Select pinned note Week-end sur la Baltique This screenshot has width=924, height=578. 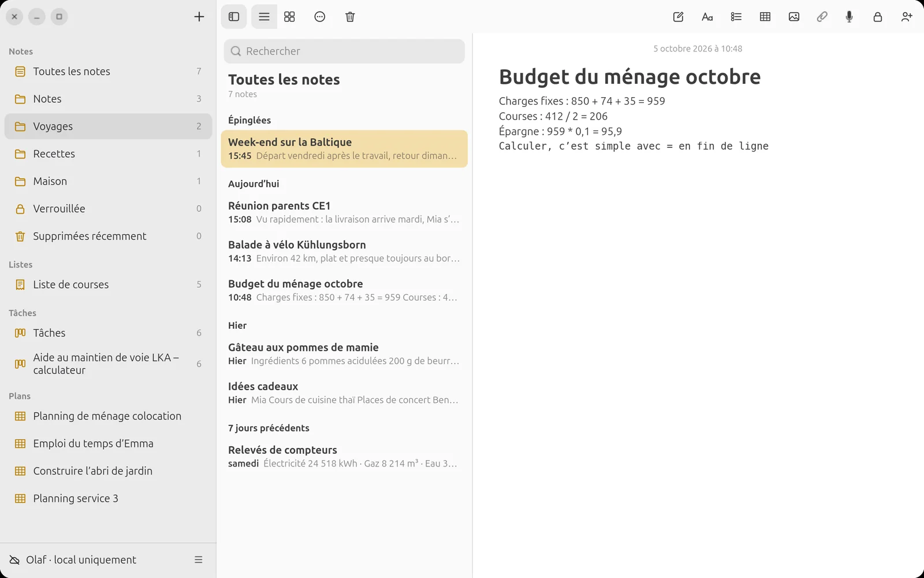[x=344, y=149]
